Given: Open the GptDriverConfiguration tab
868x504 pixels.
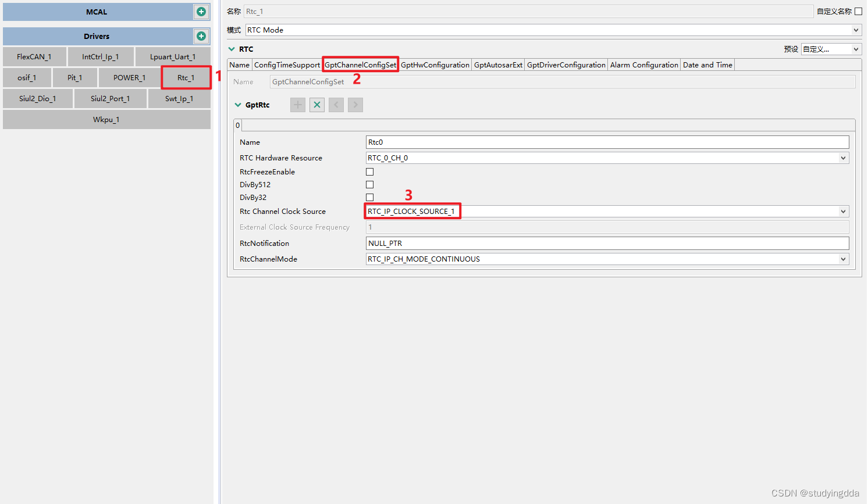Looking at the screenshot, I should tap(566, 65).
